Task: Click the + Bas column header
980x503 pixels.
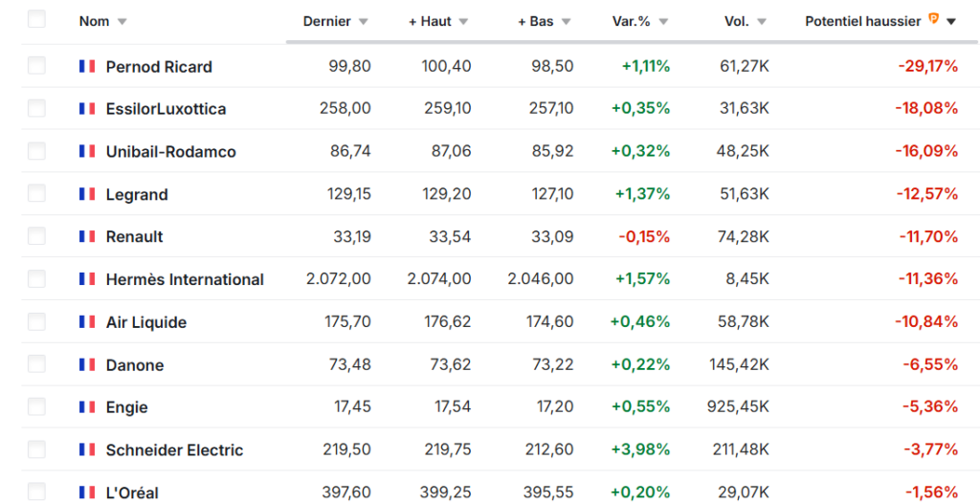Action: [536, 21]
